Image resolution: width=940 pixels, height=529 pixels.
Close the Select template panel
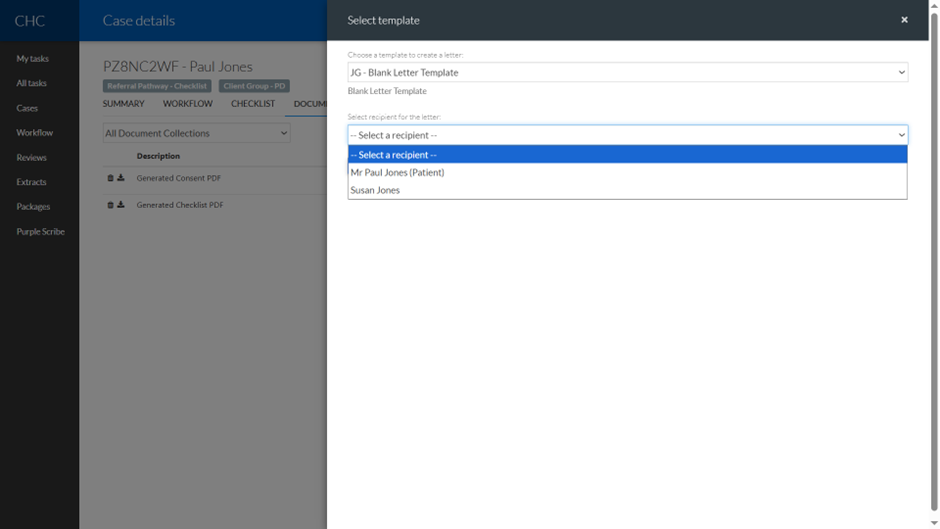[x=904, y=20]
